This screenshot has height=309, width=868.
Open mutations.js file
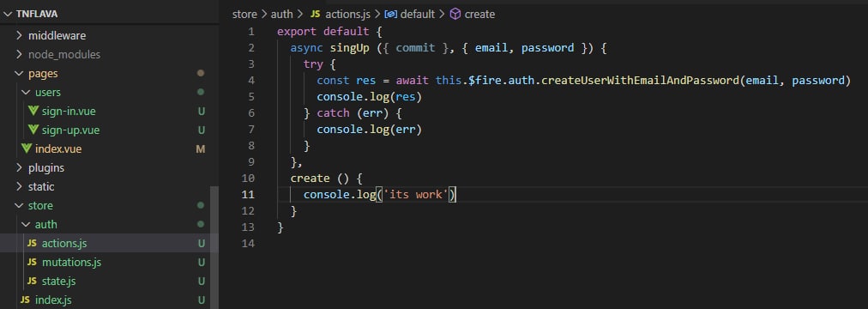click(x=71, y=262)
